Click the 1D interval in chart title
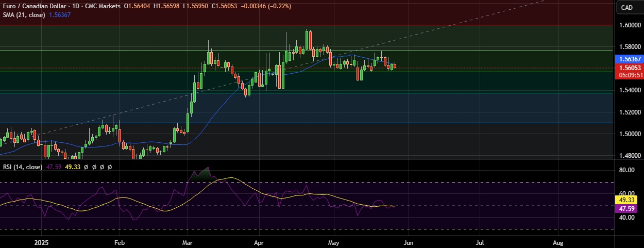Screen dimensions: 644x248 point(72,6)
